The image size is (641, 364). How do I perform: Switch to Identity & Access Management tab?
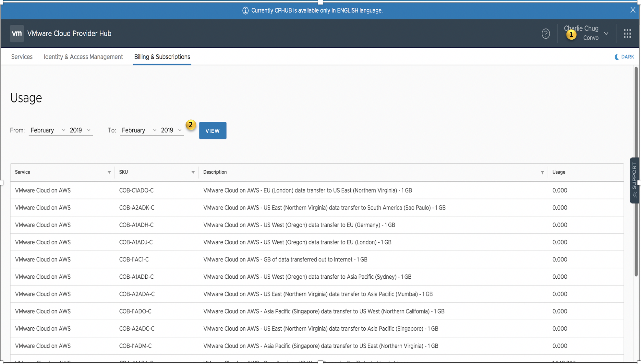click(x=83, y=57)
